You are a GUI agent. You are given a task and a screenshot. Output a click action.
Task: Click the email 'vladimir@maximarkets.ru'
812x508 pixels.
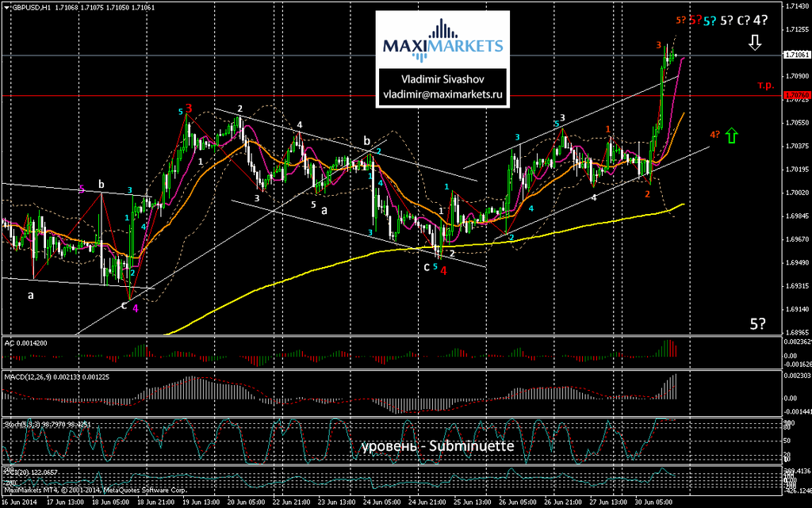coord(442,94)
